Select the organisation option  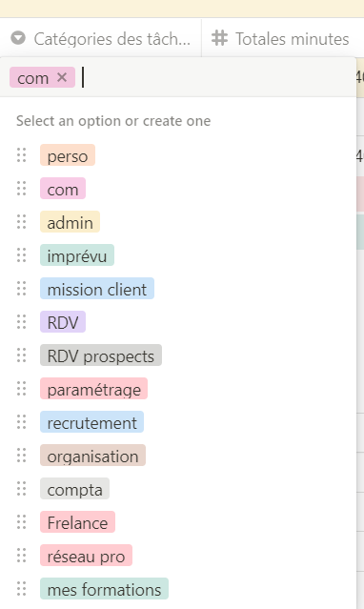tap(92, 456)
